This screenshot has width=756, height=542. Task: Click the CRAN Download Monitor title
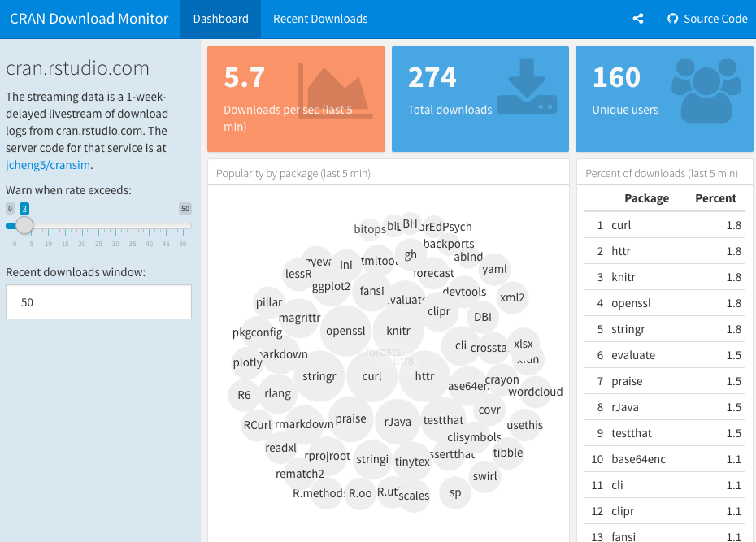(89, 19)
